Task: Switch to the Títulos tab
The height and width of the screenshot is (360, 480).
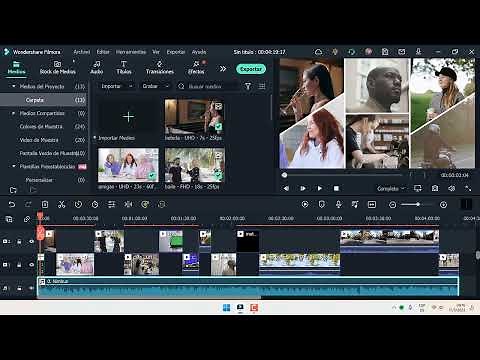Action: 124,67
